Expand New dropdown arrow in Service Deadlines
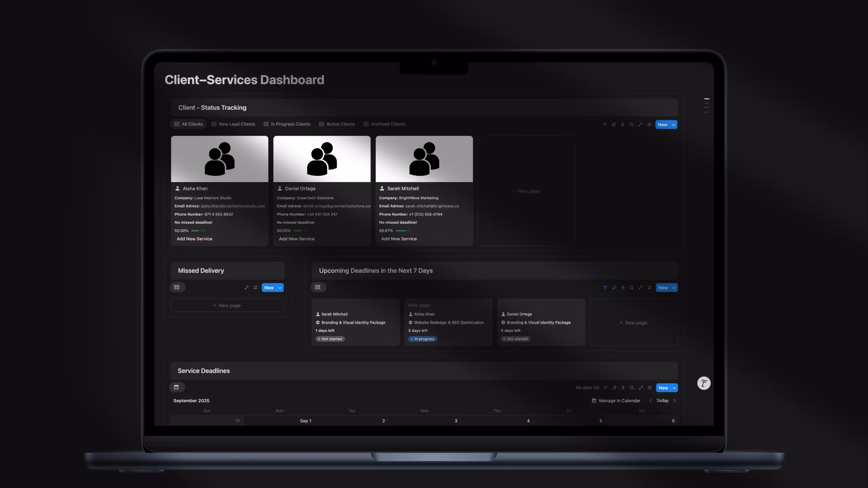Image resolution: width=868 pixels, height=488 pixels. pos(674,388)
